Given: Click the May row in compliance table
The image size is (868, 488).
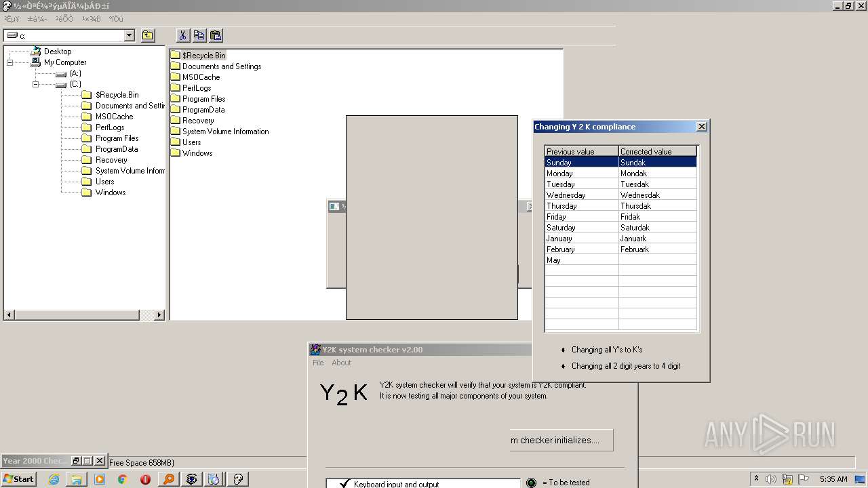Looking at the screenshot, I should [620, 260].
